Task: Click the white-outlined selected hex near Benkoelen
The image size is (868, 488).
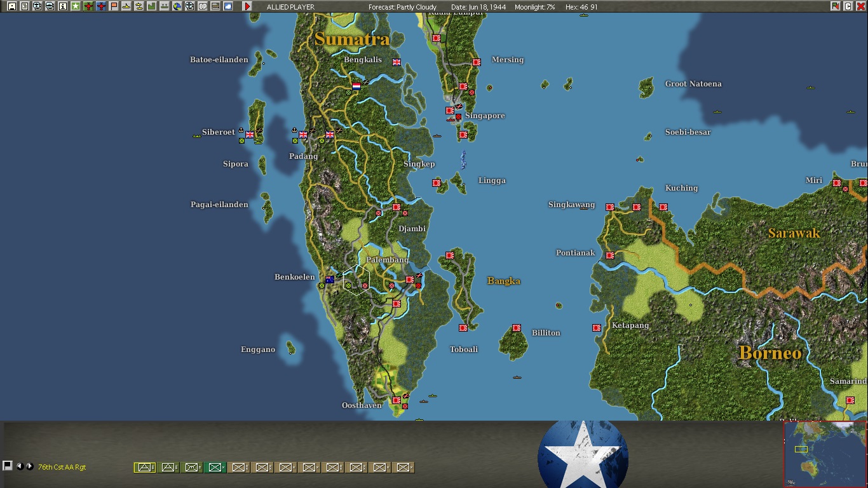Action: pyautogui.click(x=356, y=280)
